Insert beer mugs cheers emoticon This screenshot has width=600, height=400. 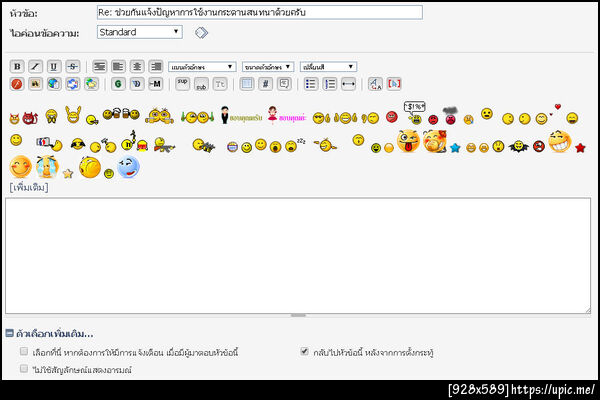click(121, 114)
